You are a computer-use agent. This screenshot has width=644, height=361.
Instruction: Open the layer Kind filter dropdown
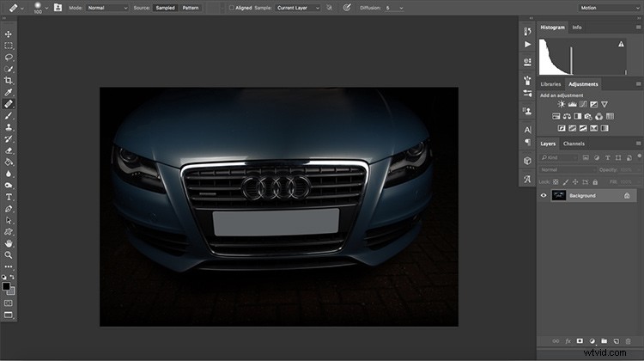pos(559,157)
